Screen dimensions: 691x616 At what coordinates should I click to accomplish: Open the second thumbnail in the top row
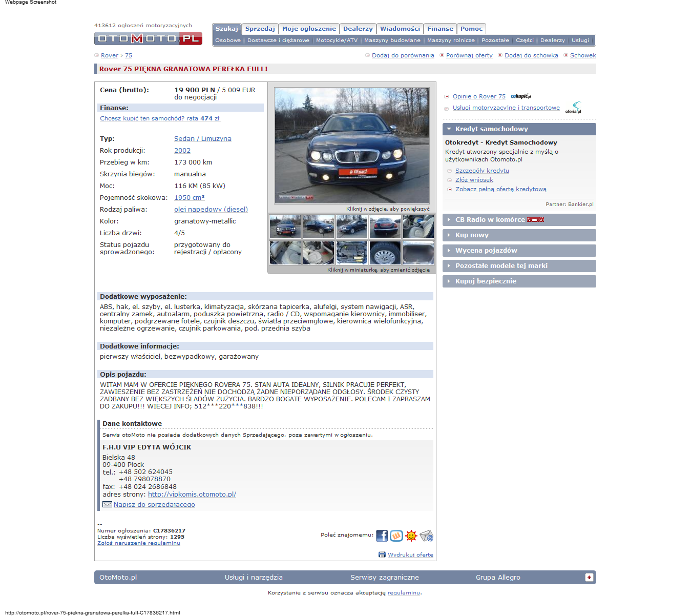(x=319, y=227)
